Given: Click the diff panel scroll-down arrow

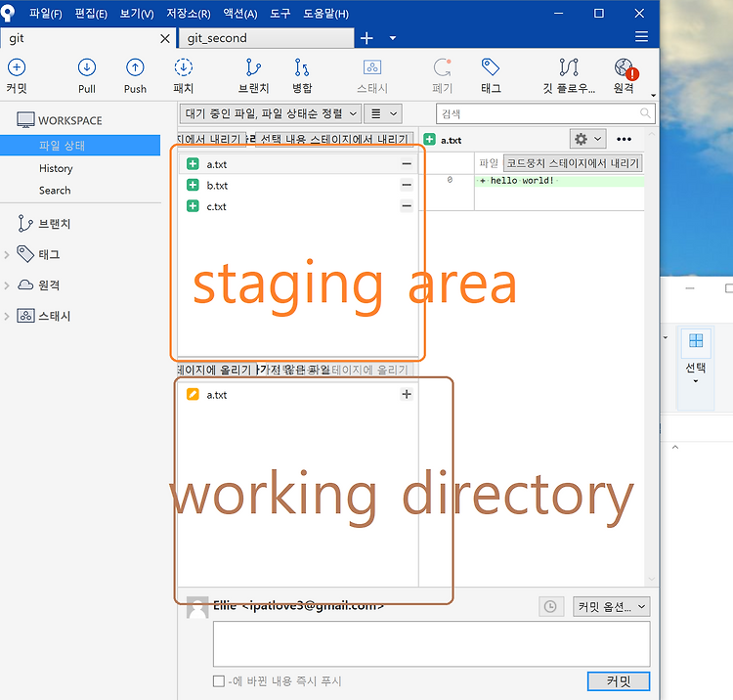Looking at the screenshot, I should click(x=652, y=580).
